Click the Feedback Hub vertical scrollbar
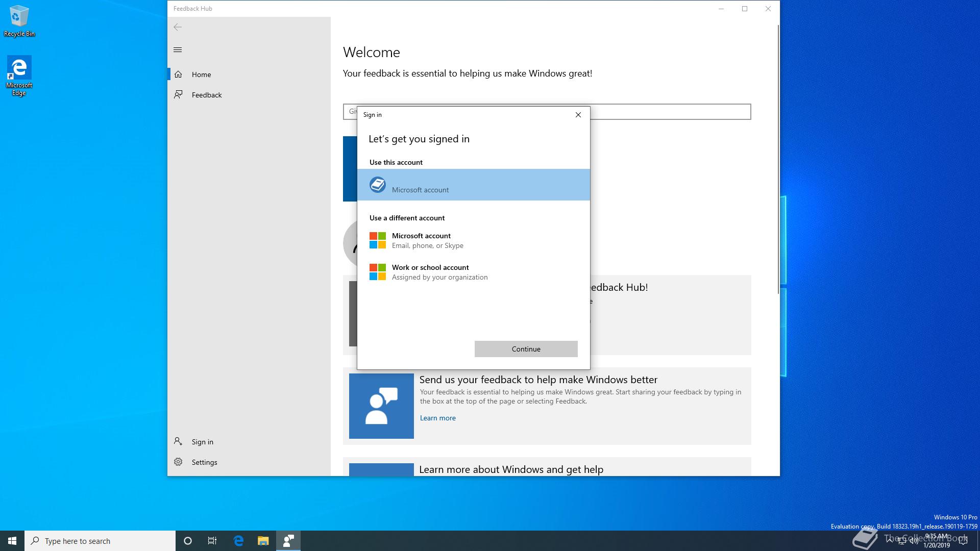980x551 pixels. point(778,158)
